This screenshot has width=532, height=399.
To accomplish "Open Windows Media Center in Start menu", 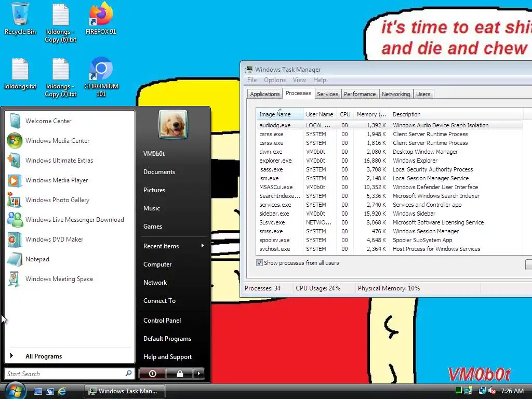I will tap(70, 140).
